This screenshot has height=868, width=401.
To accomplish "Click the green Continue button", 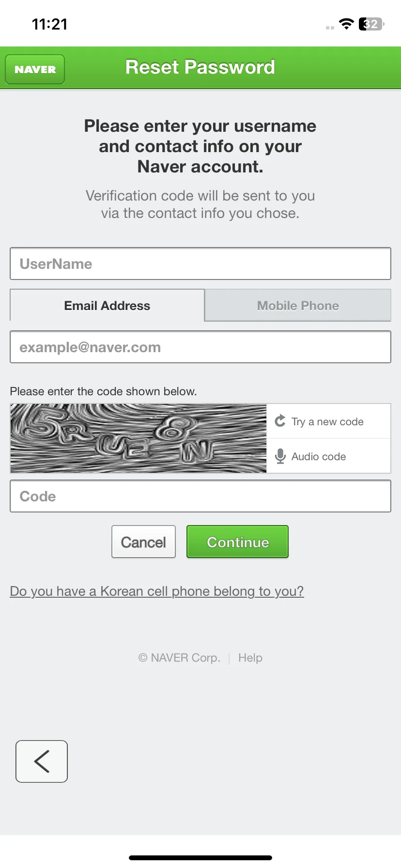I will 238,542.
